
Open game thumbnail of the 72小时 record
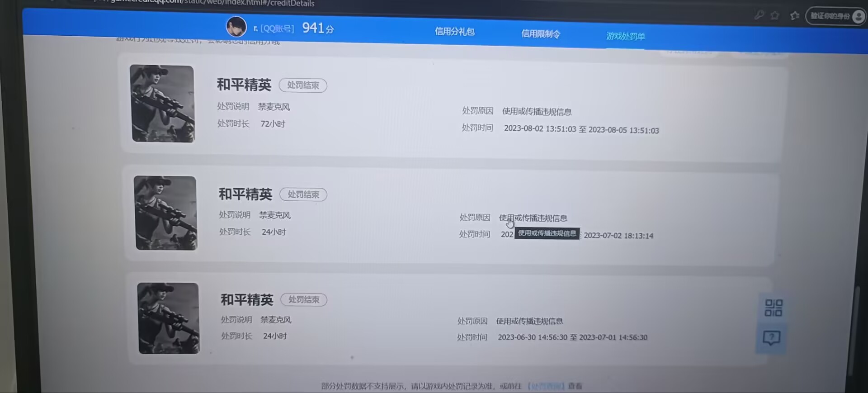(162, 104)
